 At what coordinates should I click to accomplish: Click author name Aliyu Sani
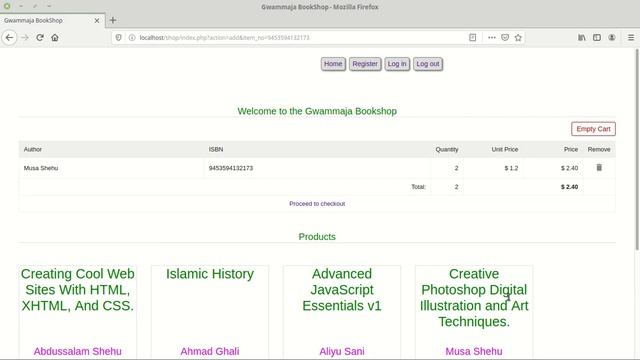point(342,351)
